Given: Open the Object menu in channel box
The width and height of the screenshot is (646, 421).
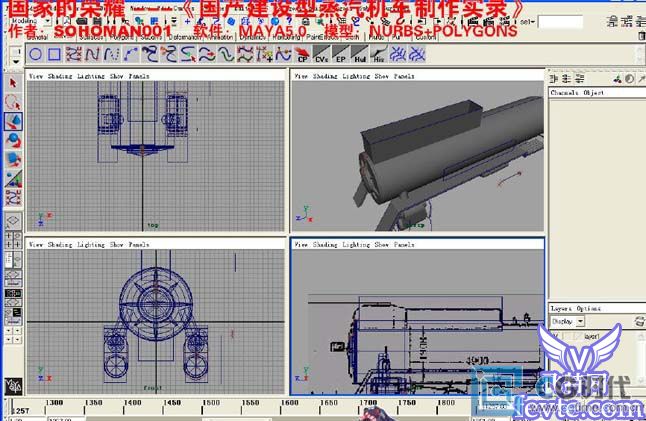Looking at the screenshot, I should tap(594, 93).
